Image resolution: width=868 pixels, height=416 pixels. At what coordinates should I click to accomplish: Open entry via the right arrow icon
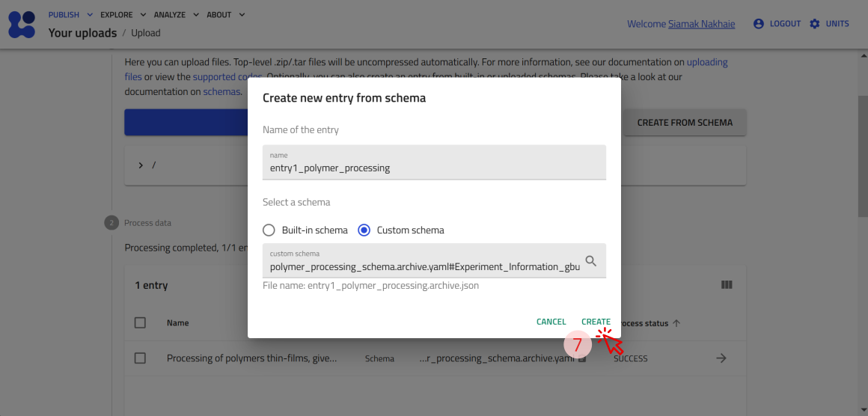(721, 358)
